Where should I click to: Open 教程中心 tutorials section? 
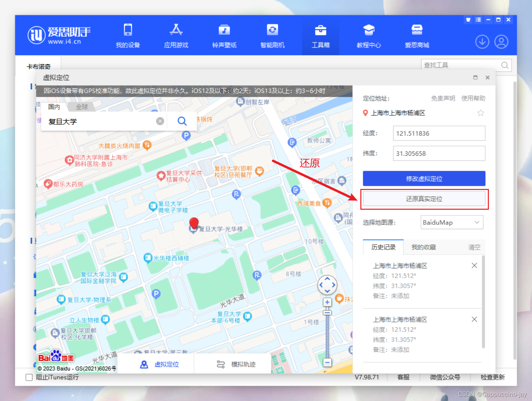click(x=369, y=36)
